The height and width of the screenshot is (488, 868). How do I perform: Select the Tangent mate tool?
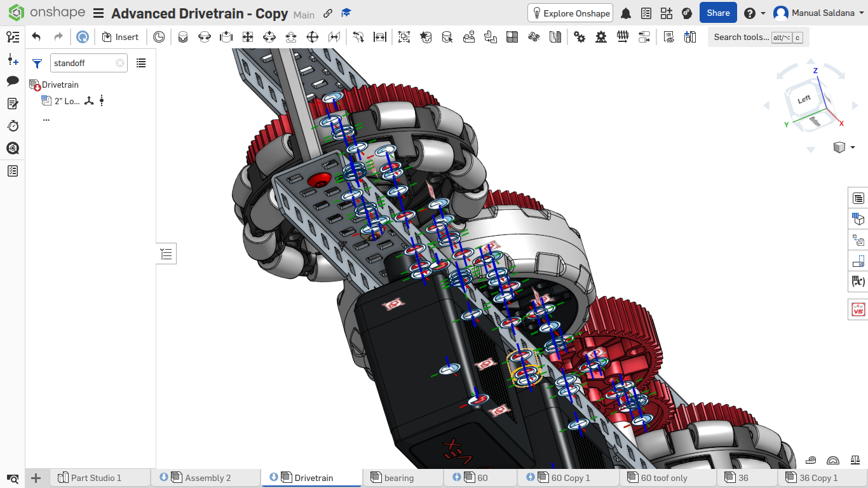[x=358, y=37]
